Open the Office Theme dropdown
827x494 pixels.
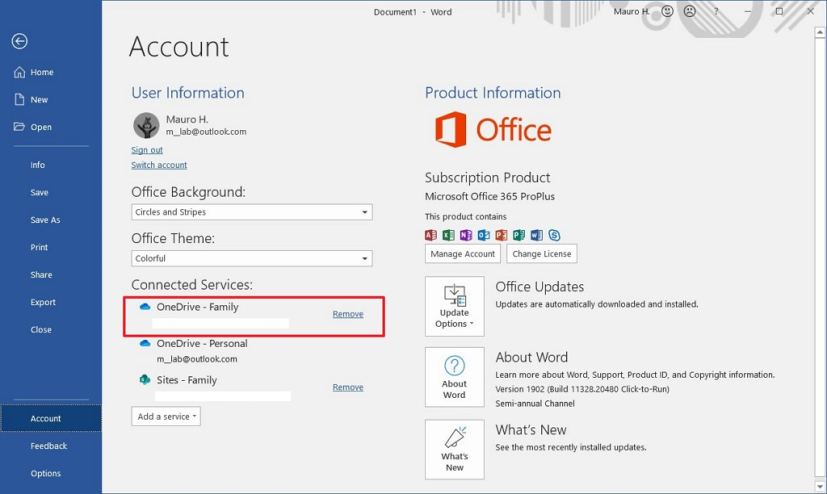coord(252,258)
